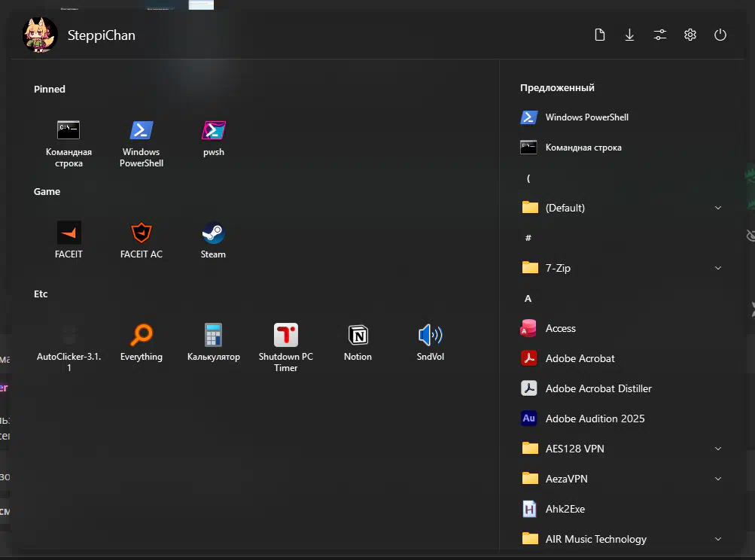Open the Калькулятор app
Image resolution: width=755 pixels, height=560 pixels.
pyautogui.click(x=213, y=336)
